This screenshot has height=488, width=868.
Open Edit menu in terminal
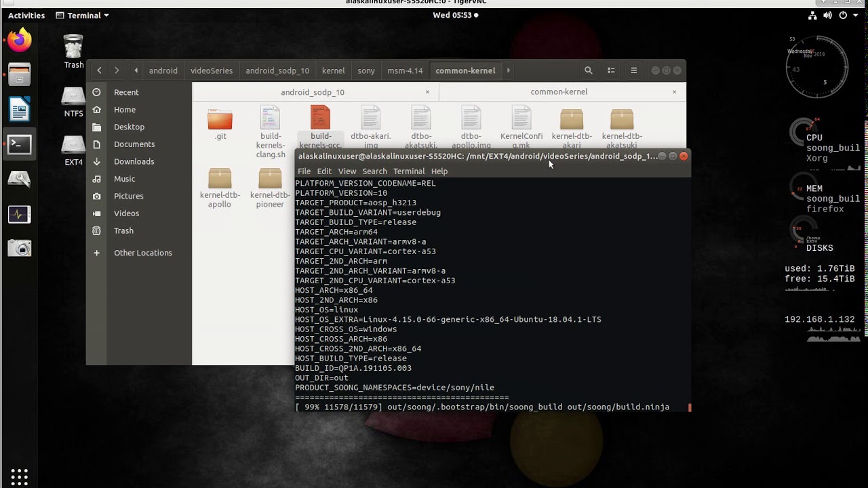pos(324,171)
